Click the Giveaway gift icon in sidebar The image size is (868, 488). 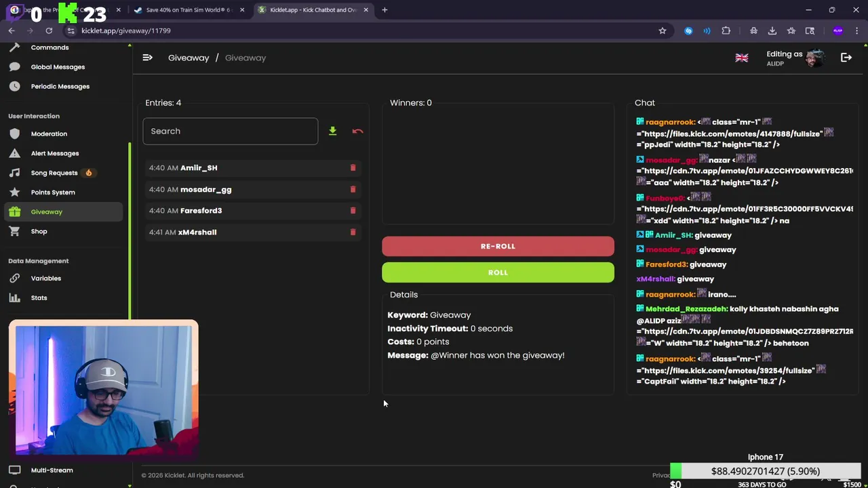pyautogui.click(x=14, y=212)
